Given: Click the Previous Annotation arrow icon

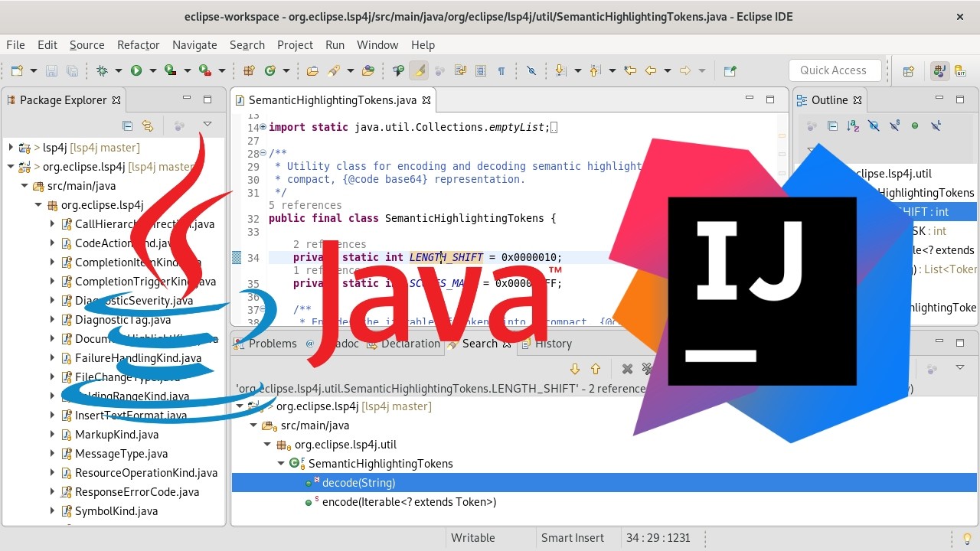Looking at the screenshot, I should (x=595, y=70).
